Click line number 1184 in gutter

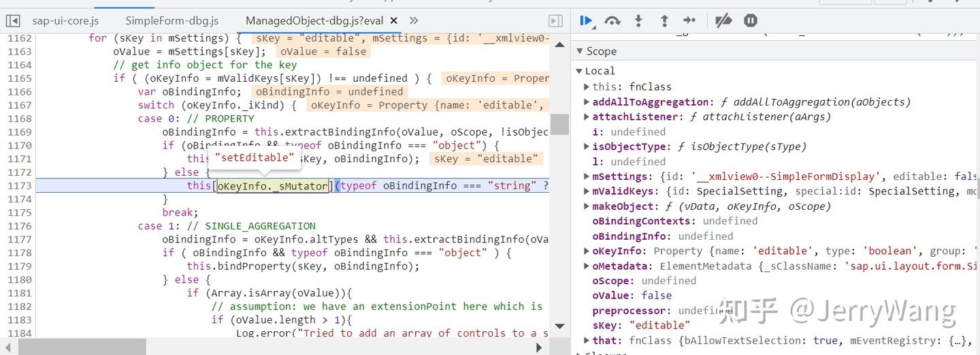click(19, 333)
